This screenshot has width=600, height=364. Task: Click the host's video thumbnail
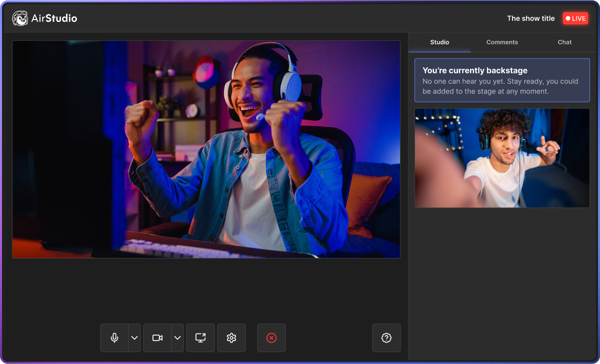point(501,158)
